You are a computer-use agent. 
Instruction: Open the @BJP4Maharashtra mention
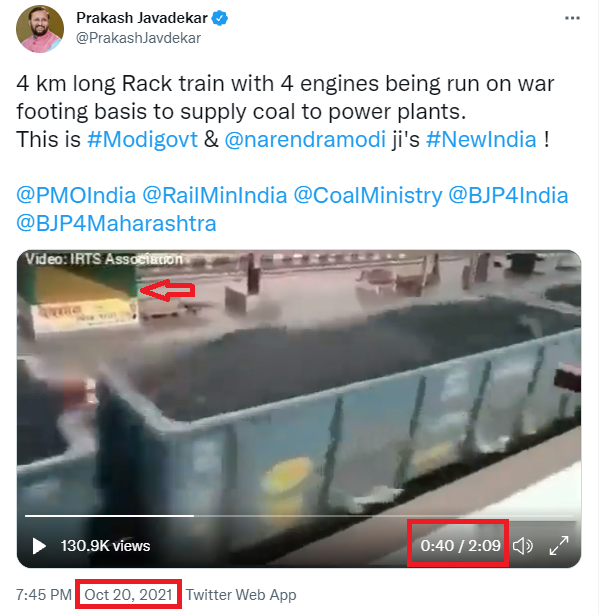pyautogui.click(x=116, y=222)
